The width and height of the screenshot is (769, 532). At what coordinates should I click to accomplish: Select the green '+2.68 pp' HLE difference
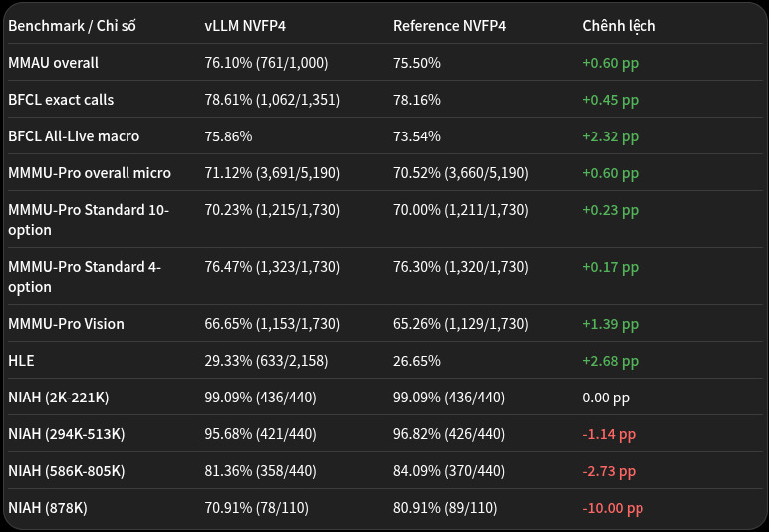tap(610, 361)
